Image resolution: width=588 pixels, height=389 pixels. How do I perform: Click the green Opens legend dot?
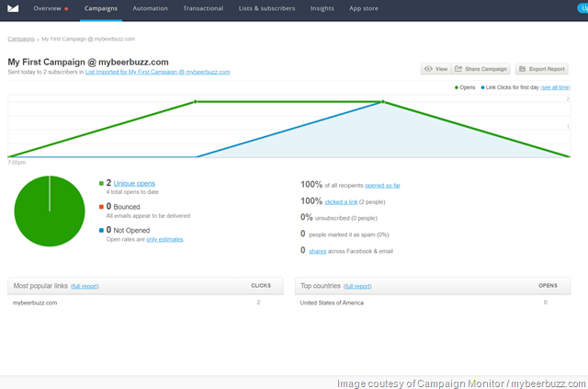457,87
